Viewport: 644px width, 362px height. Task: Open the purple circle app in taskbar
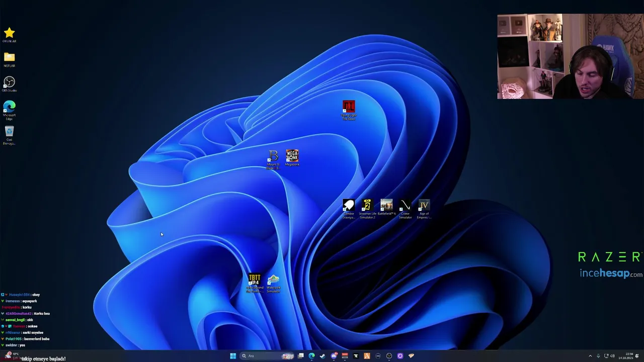tap(400, 356)
